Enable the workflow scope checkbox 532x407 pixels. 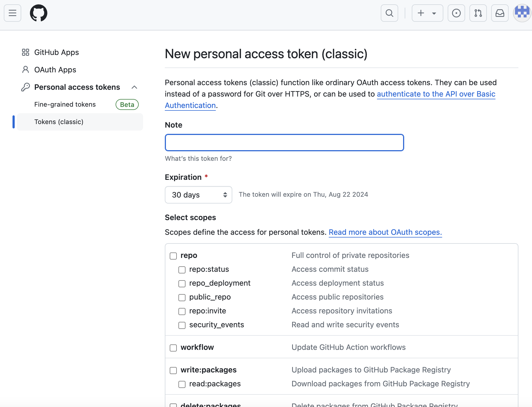(173, 348)
